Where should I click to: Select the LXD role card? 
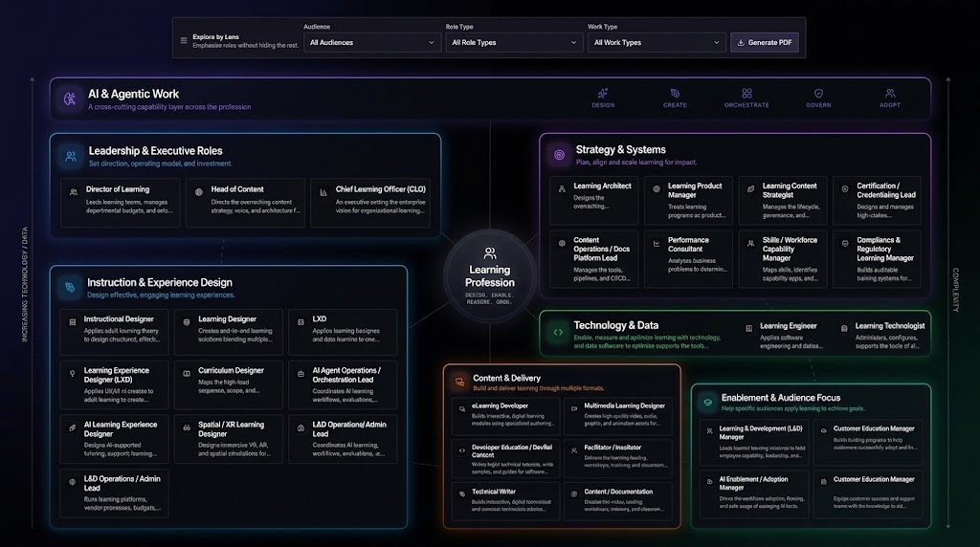[344, 332]
